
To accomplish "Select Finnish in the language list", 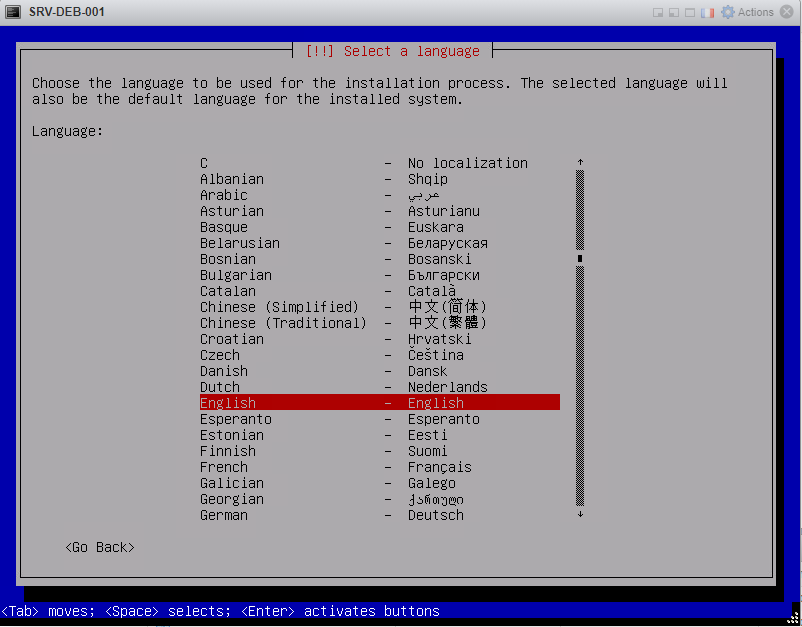I will coord(380,451).
